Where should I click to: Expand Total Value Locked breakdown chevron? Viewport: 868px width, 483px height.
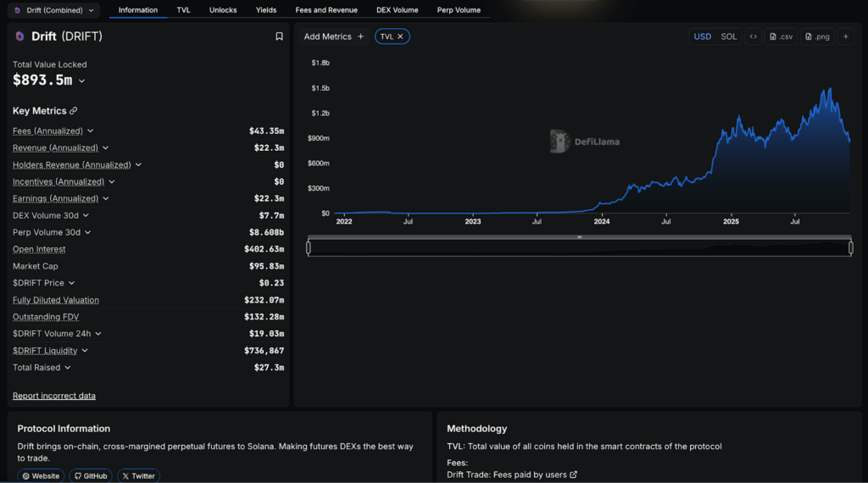(x=82, y=80)
